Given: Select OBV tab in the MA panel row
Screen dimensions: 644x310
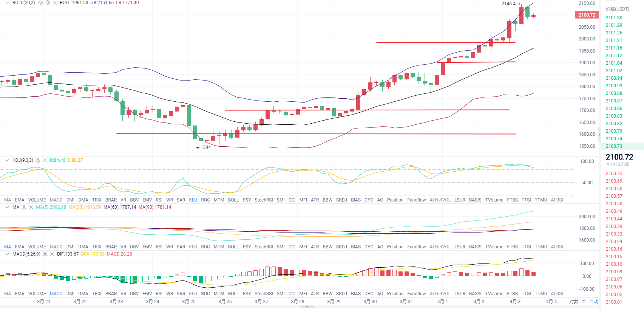Looking at the screenshot, I should click(134, 247).
